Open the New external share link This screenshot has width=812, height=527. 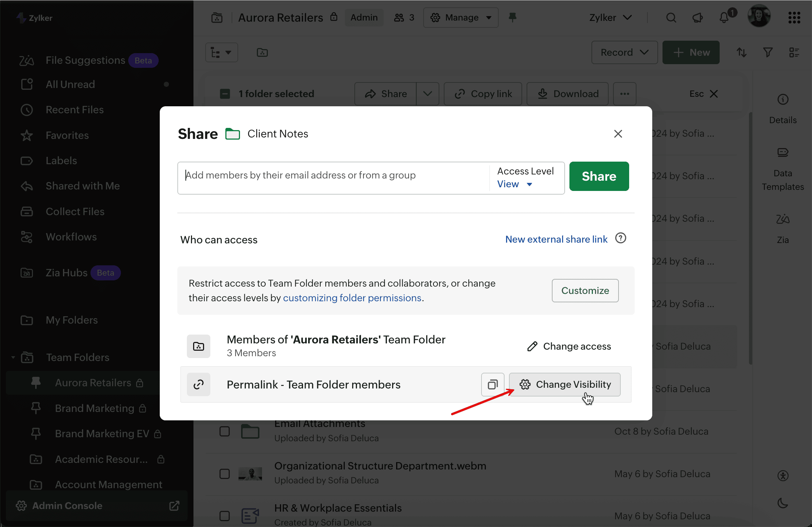556,239
